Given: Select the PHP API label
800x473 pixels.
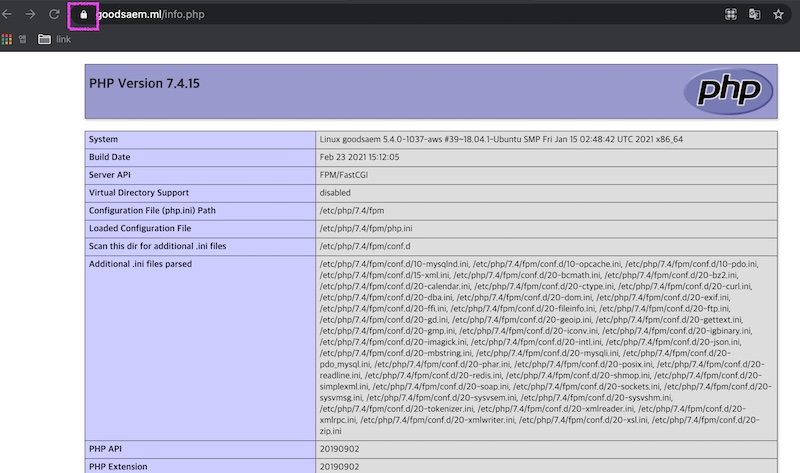Looking at the screenshot, I should (x=105, y=449).
